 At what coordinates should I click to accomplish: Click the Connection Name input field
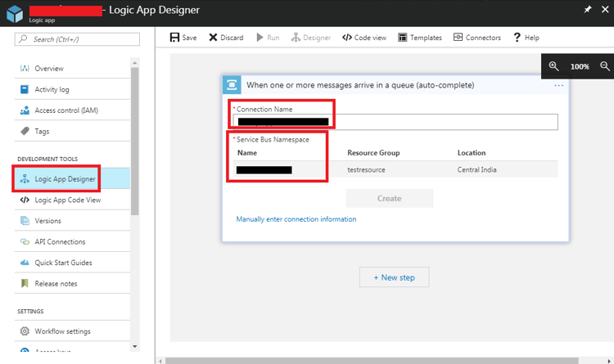point(395,122)
